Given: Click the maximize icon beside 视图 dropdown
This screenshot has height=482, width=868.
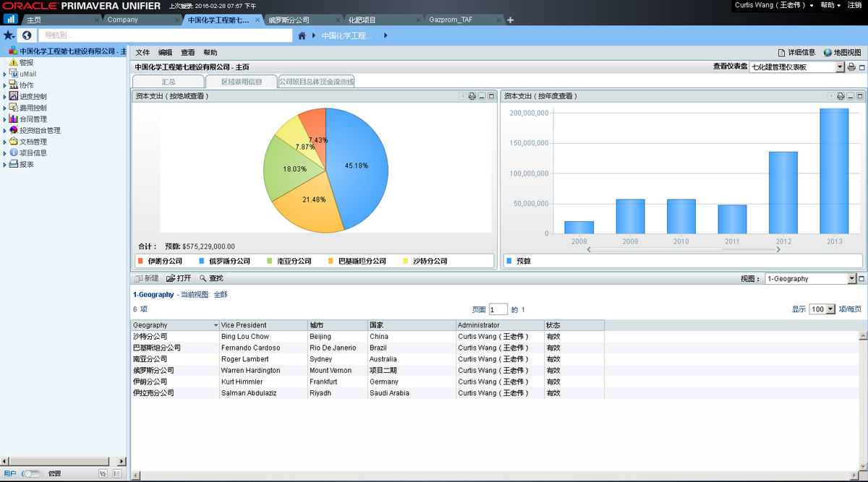Looking at the screenshot, I should tap(861, 278).
